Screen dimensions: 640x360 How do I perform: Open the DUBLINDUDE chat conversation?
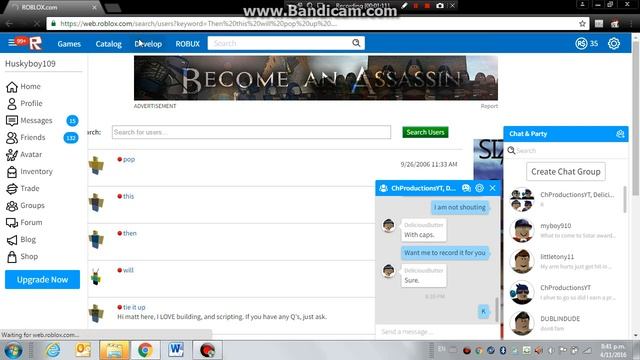[x=566, y=323]
